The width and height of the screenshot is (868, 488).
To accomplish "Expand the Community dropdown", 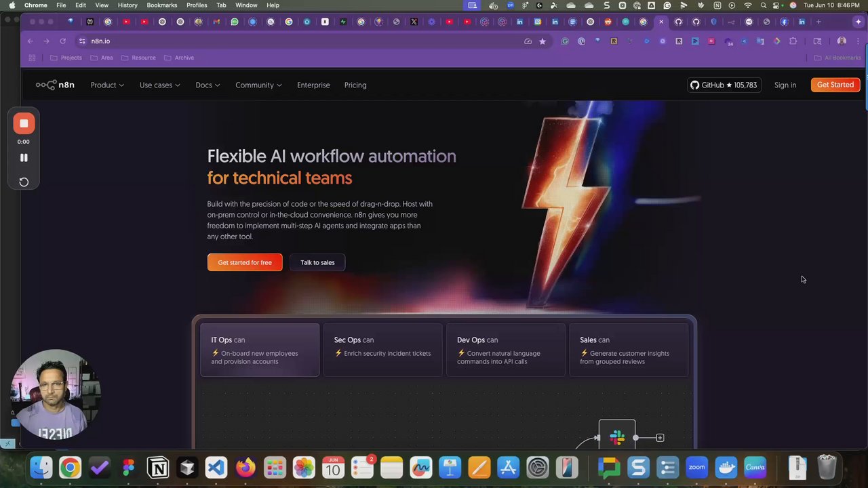I will pos(258,85).
